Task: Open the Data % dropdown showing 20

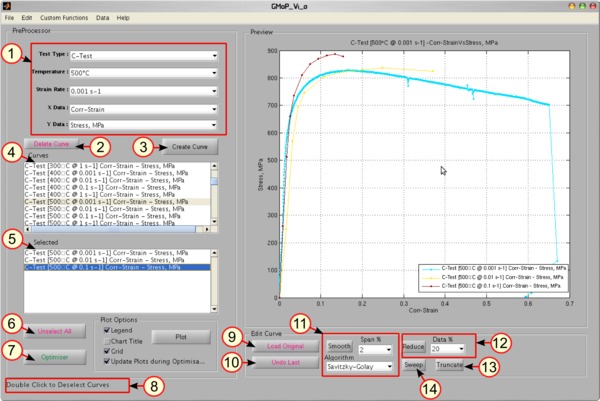Action: pyautogui.click(x=447, y=349)
